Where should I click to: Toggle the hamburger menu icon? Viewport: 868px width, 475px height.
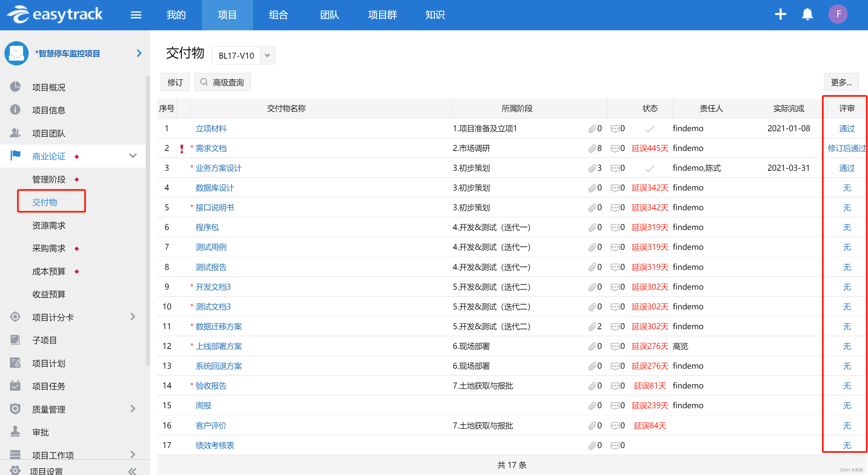coord(136,15)
